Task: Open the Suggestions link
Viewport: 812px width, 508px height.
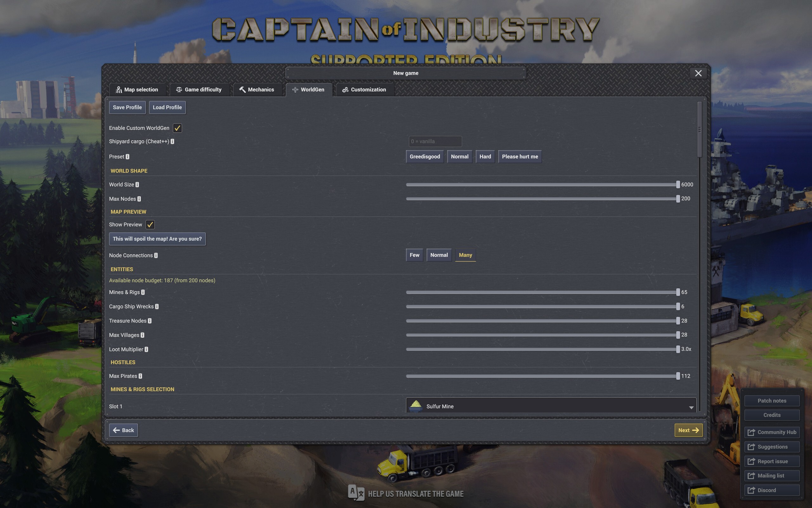Action: coord(772,446)
